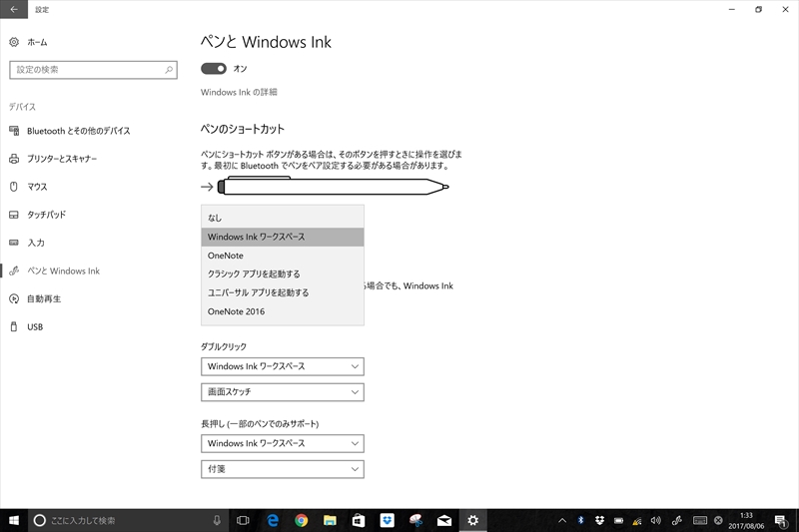Open the clock showing 1:33 2017/08/06
Viewport: 799px width, 532px height.
[746, 520]
